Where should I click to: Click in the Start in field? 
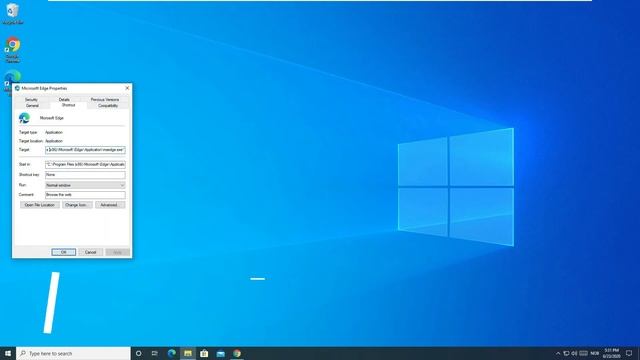coord(85,164)
